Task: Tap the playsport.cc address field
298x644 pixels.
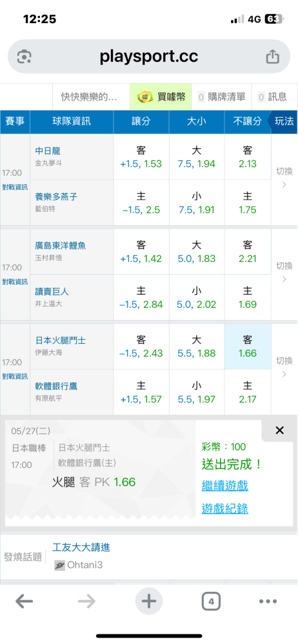Action: [x=149, y=57]
